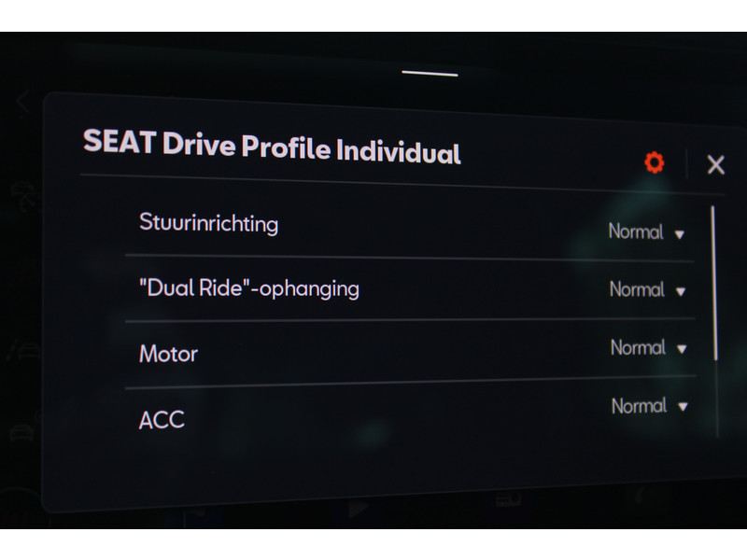
Task: Expand the ACC Normal dropdown
Action: (649, 406)
